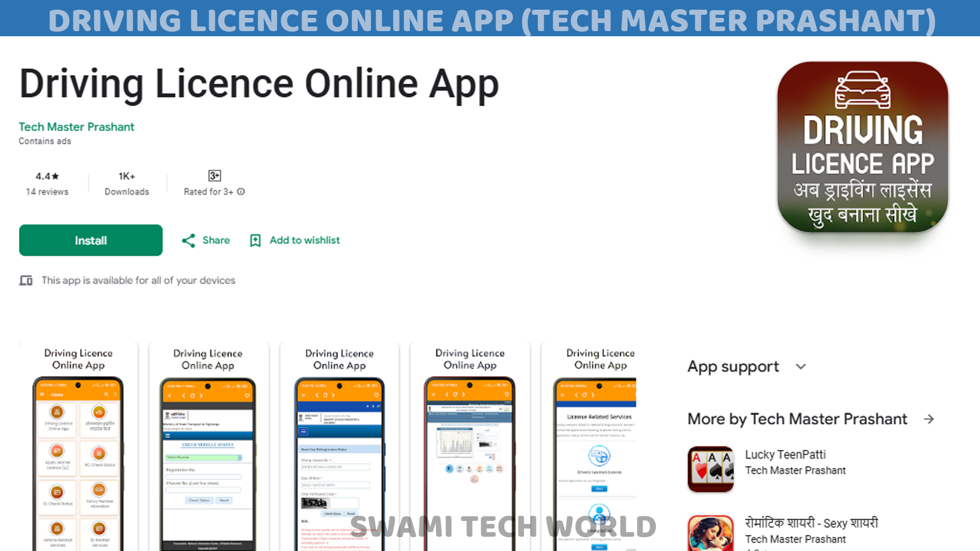Expand the App support section
Screen dimensions: 980x551
(x=801, y=366)
